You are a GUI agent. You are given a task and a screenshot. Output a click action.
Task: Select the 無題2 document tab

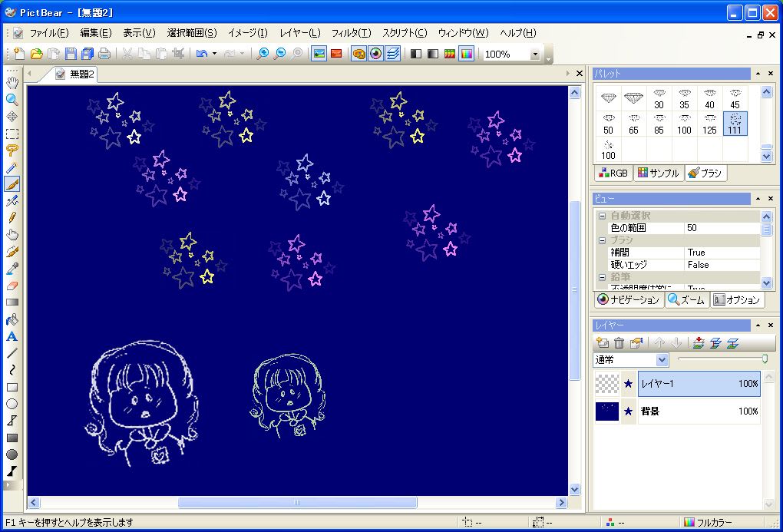(75, 74)
